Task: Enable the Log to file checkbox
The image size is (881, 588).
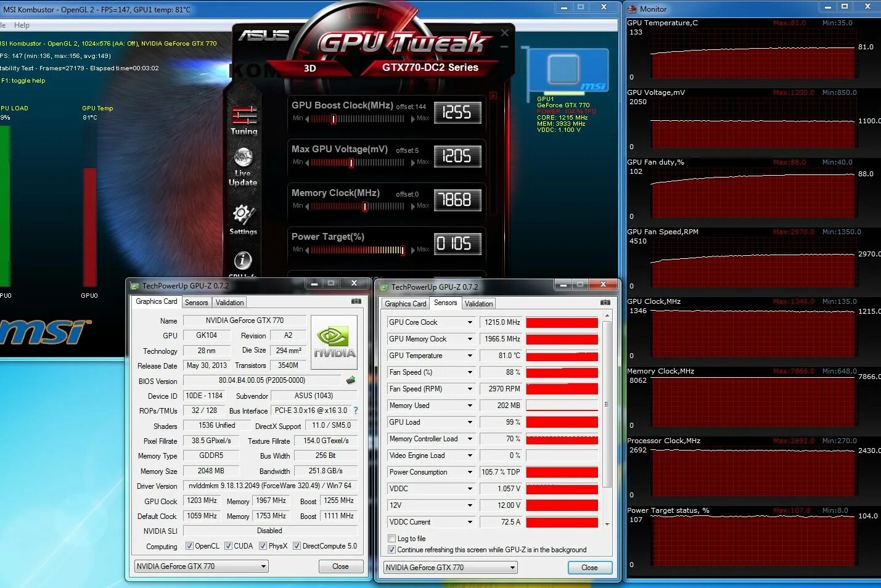Action: point(391,538)
